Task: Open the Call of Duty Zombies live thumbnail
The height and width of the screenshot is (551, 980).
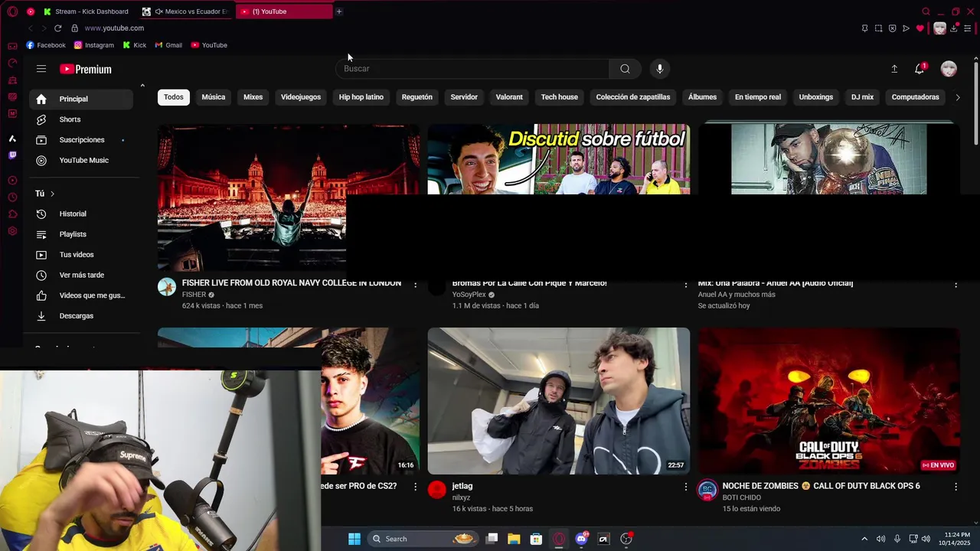Action: point(828,401)
